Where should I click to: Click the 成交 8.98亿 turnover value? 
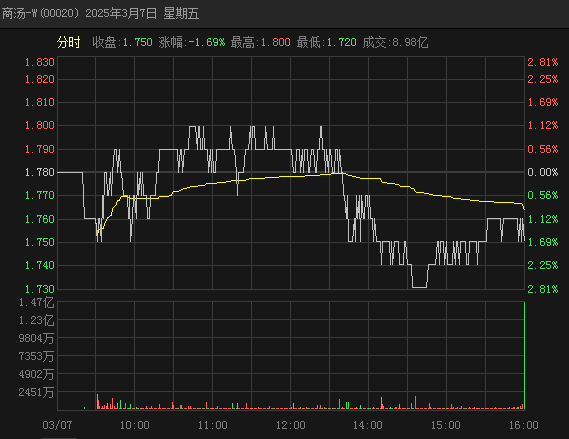click(x=410, y=42)
